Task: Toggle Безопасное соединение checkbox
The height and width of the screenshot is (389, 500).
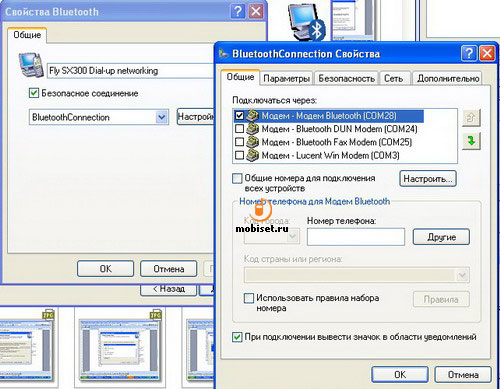Action: (34, 93)
